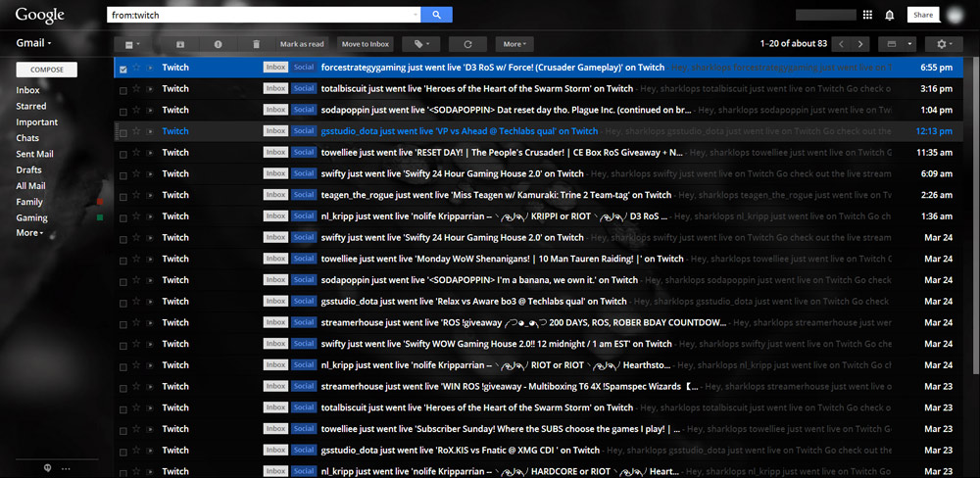Viewport: 980px width, 478px height.
Task: Open the teagen_the_rogue Trine 2 email
Action: (540, 195)
